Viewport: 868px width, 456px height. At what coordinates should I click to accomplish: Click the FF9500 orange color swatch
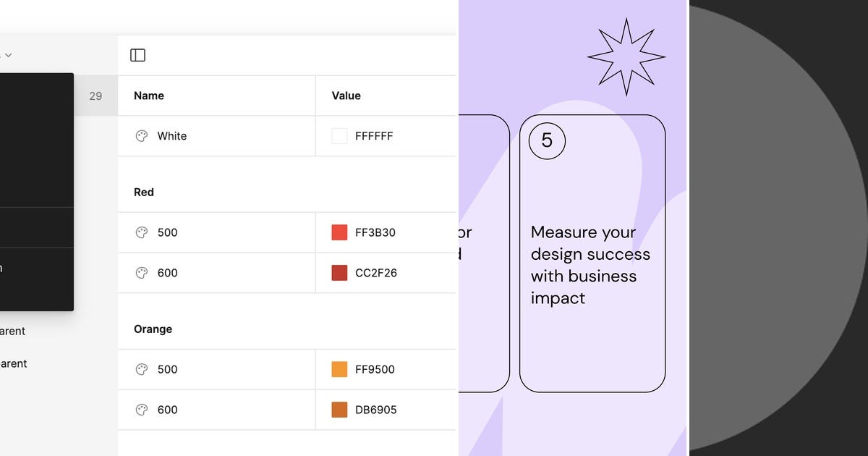339,369
